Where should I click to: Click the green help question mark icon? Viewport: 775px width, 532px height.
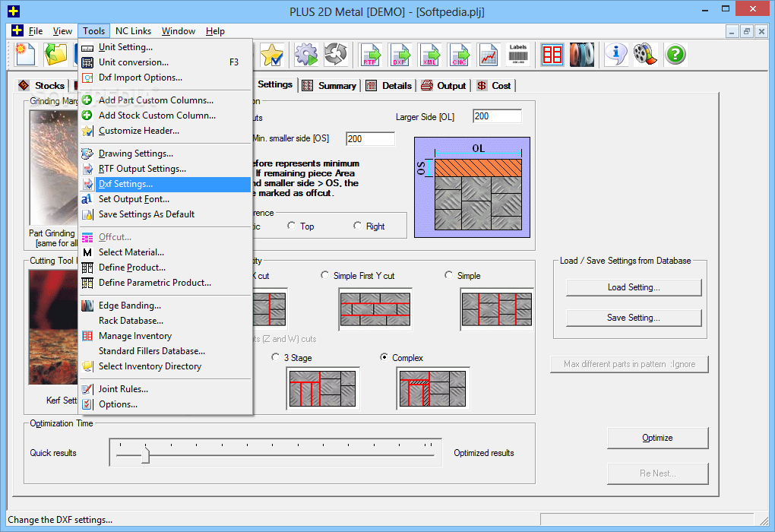675,55
